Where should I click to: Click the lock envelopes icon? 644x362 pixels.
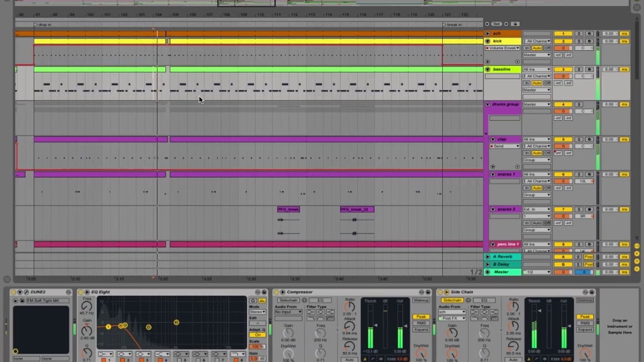(515, 24)
